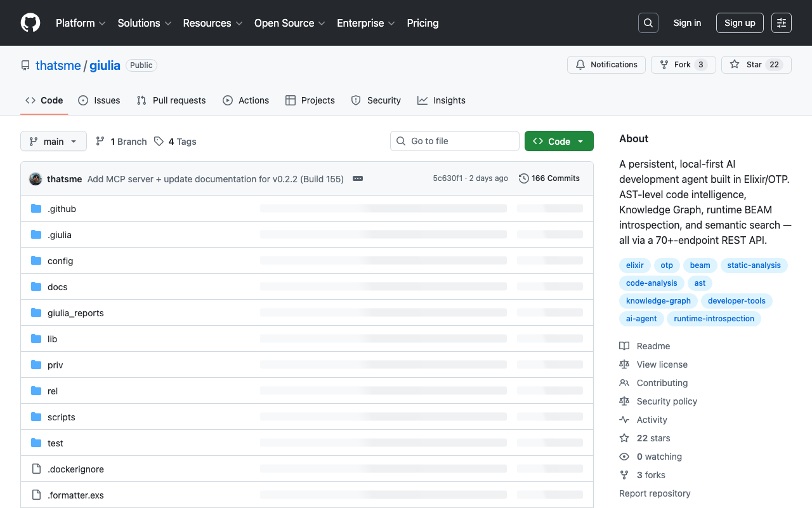Select the elixir topic tag

pyautogui.click(x=634, y=265)
